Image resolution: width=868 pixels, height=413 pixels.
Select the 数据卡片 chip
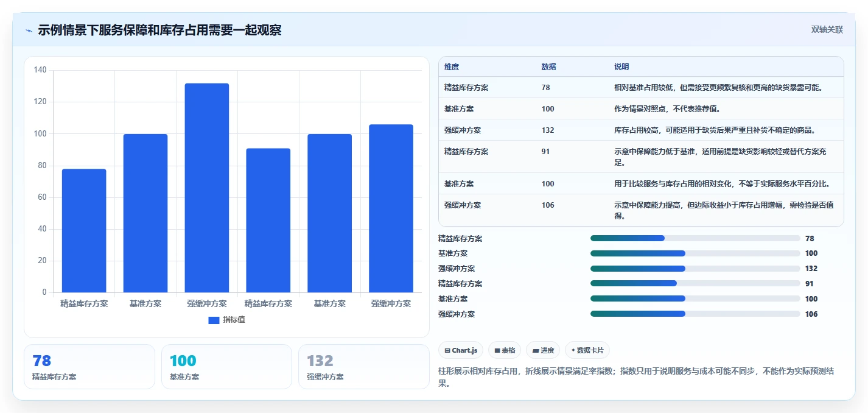587,350
